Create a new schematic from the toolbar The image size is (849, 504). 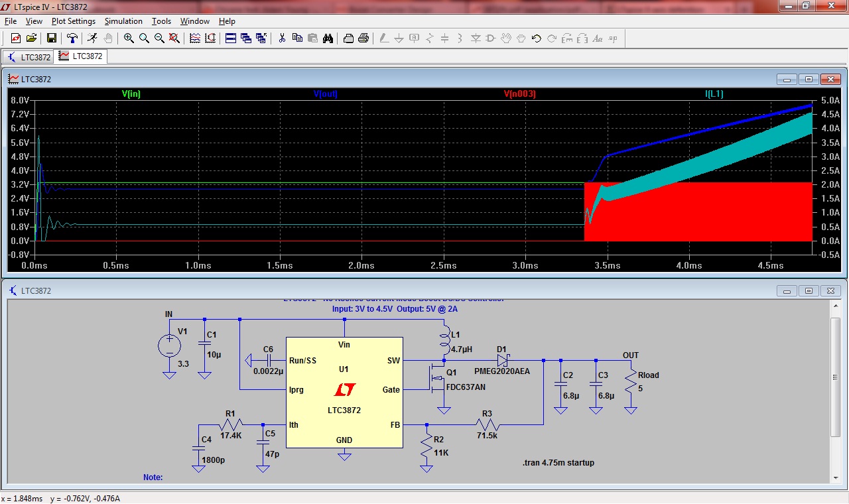pyautogui.click(x=15, y=38)
